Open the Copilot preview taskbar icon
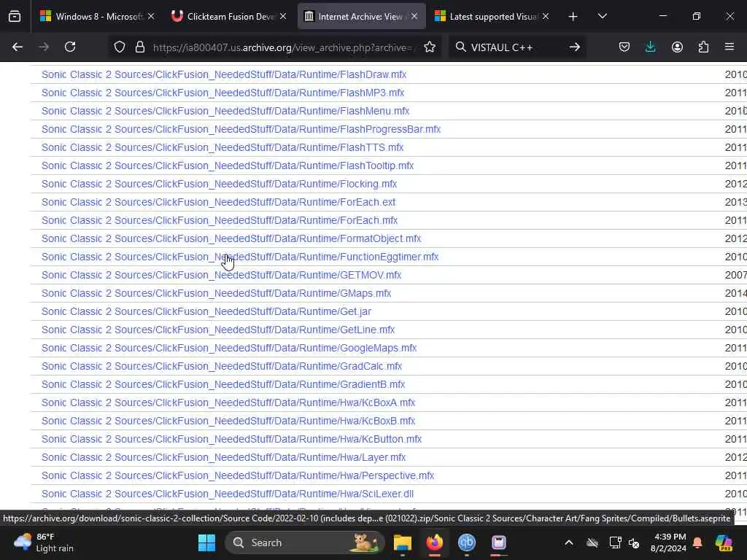Image resolution: width=747 pixels, height=560 pixels. (724, 542)
